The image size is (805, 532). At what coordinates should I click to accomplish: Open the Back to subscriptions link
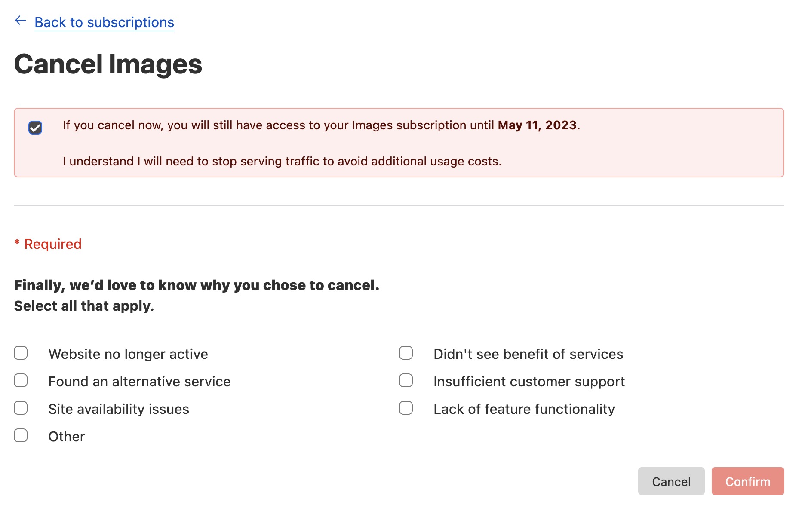104,22
